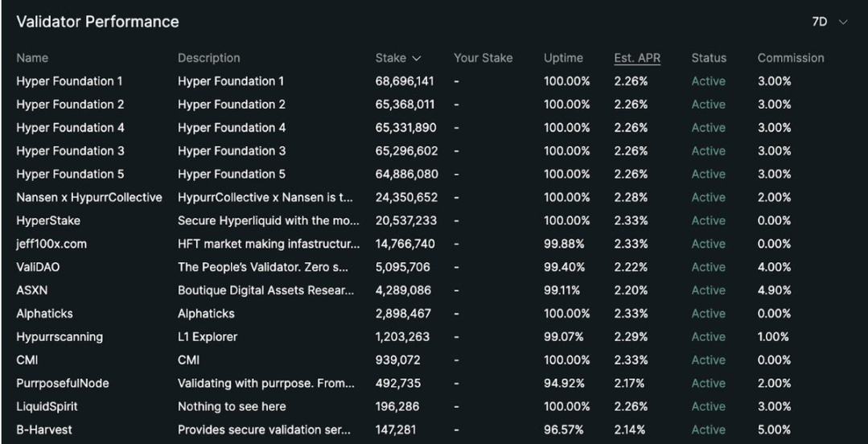Sort by Est. APR column header
This screenshot has width=868, height=444.
point(636,58)
